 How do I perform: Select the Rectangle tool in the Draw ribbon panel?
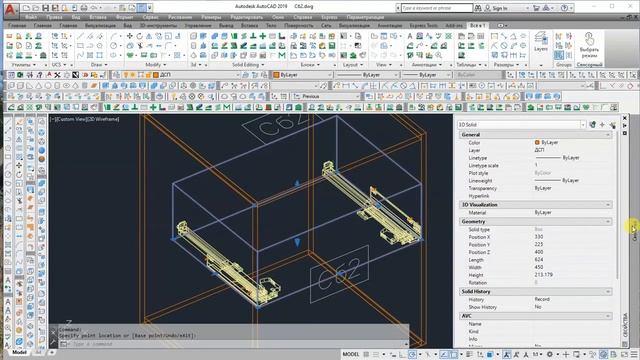[x=81, y=46]
